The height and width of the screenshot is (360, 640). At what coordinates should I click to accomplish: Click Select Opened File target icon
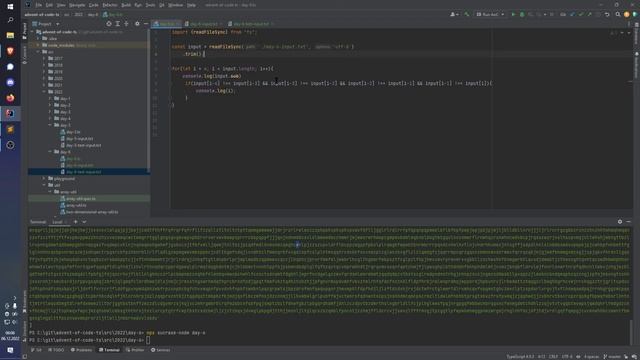point(109,24)
